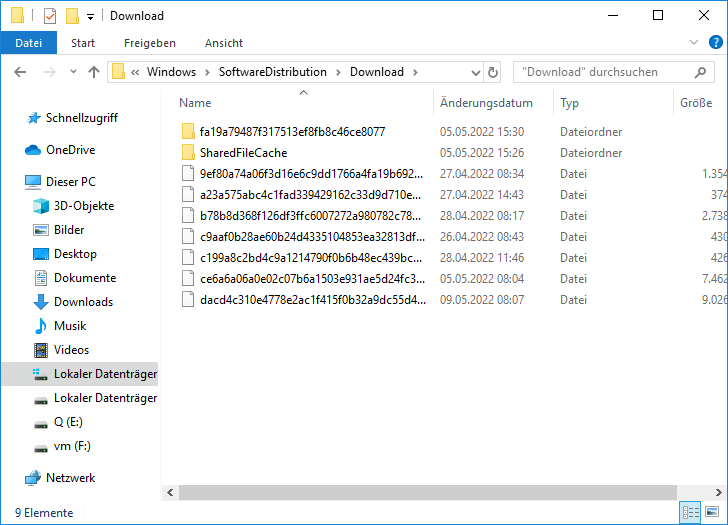Click the date 26.04.2022 08:43

(x=482, y=237)
